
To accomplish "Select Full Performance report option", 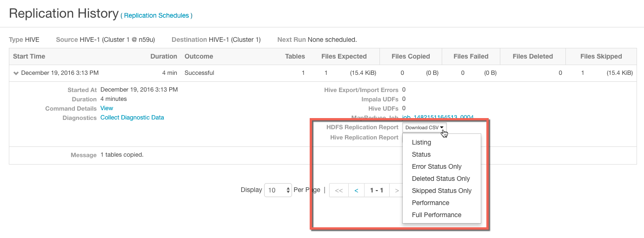I will click(437, 215).
